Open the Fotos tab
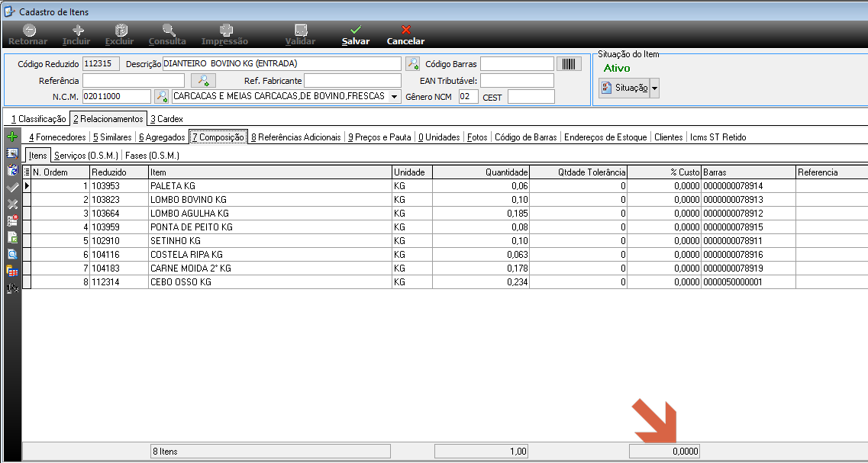The image size is (868, 463). (477, 137)
